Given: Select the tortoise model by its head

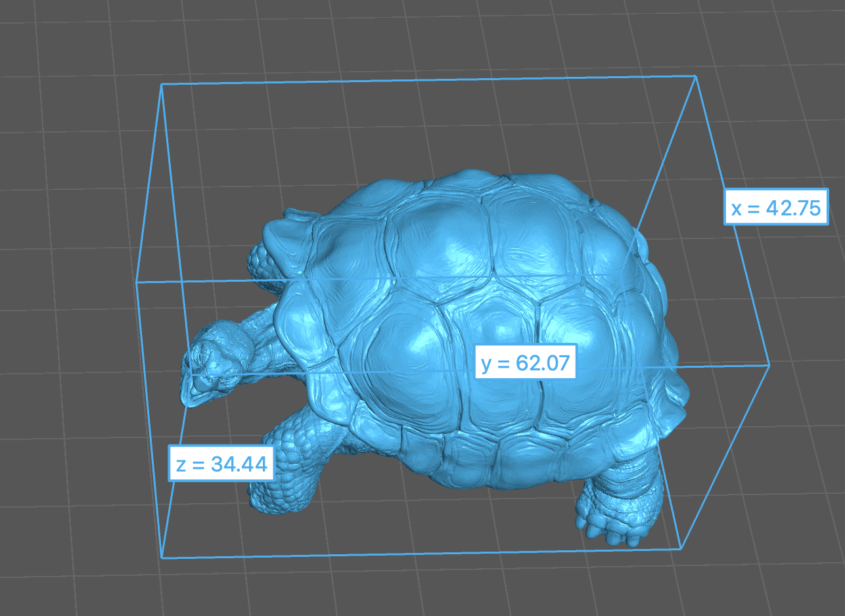Looking at the screenshot, I should coord(210,368).
